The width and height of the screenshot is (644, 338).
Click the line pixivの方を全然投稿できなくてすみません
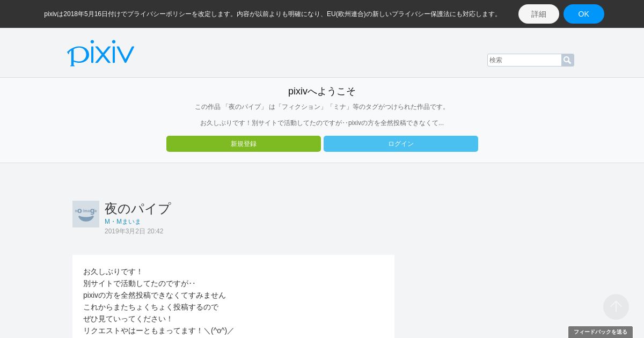pos(155,295)
